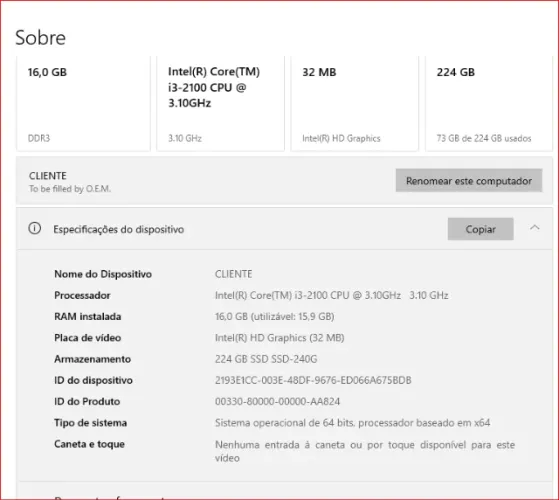The width and height of the screenshot is (559, 500).
Task: Collapse the Especificações do dispositivo section chevron
Action: pos(534,227)
